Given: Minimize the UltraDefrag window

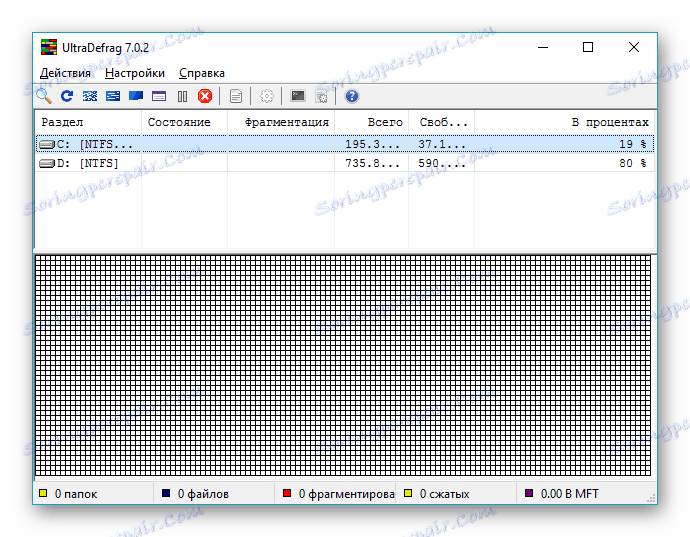Looking at the screenshot, I should [543, 47].
